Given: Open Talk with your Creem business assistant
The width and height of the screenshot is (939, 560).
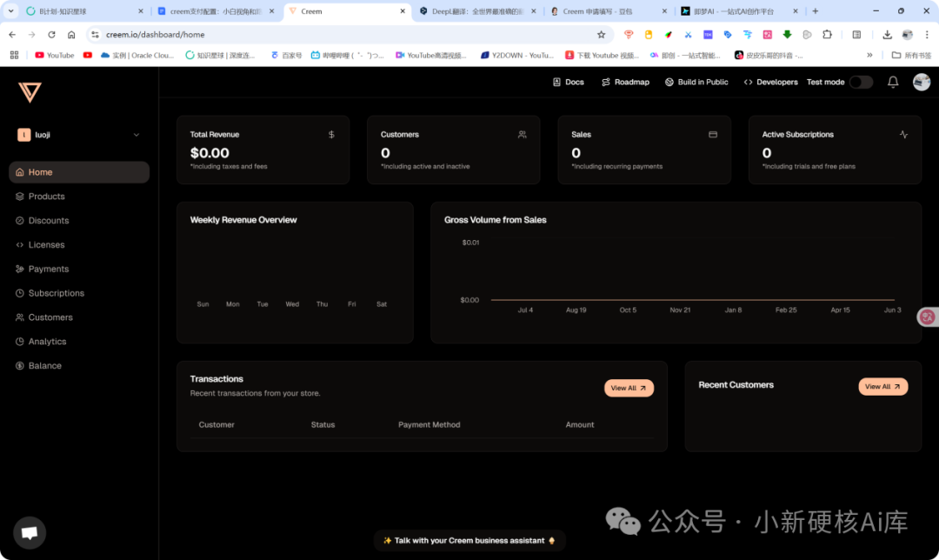Looking at the screenshot, I should 469,540.
